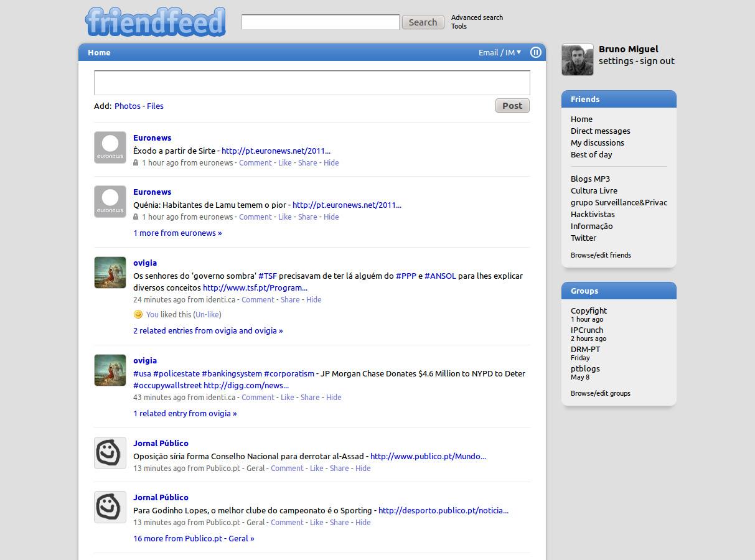Like the JP Morgan Chase post
Viewport: 755px width, 560px height.
287,397
